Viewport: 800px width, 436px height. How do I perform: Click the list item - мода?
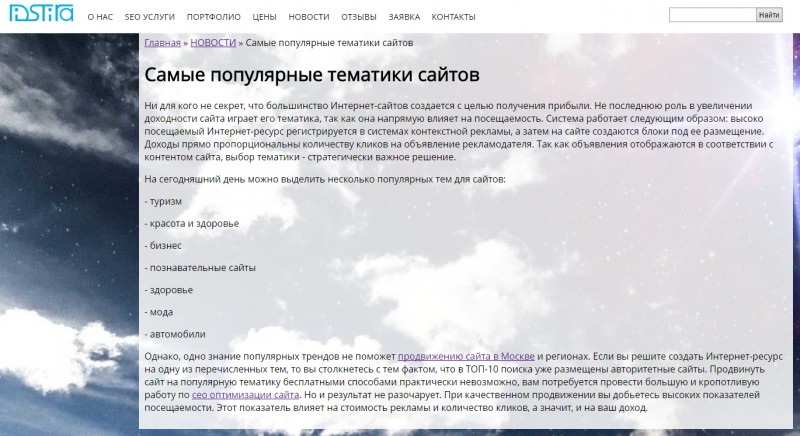pos(159,312)
